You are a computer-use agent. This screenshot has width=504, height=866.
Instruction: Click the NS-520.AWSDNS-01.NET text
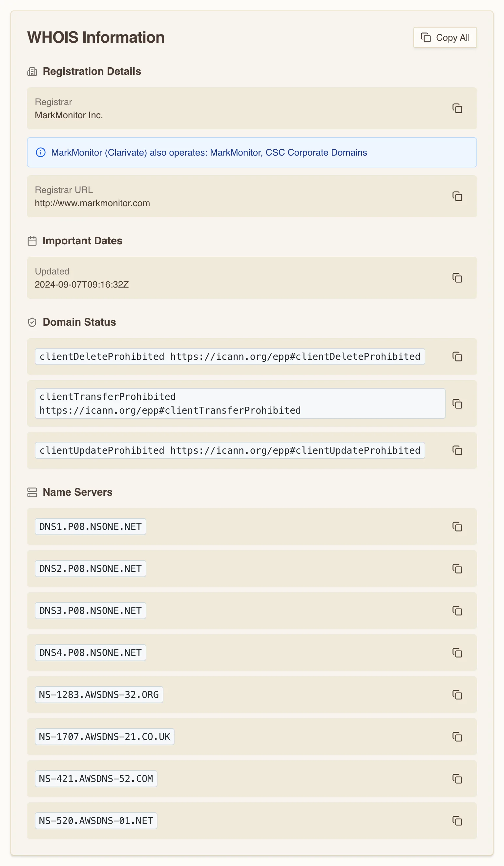coord(96,821)
